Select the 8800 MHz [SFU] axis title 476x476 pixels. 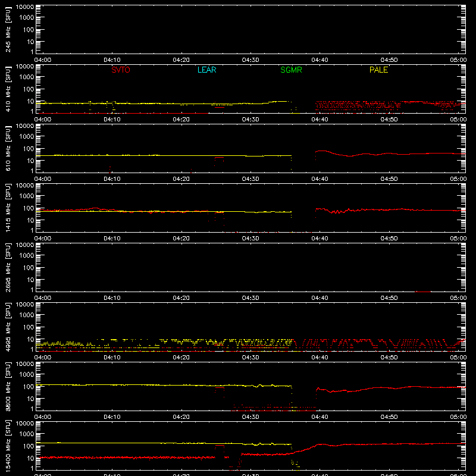8,386
